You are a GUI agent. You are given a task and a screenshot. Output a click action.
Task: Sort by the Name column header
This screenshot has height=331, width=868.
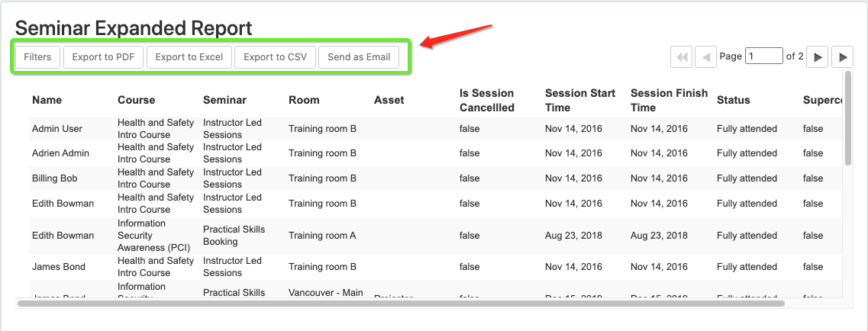(47, 100)
